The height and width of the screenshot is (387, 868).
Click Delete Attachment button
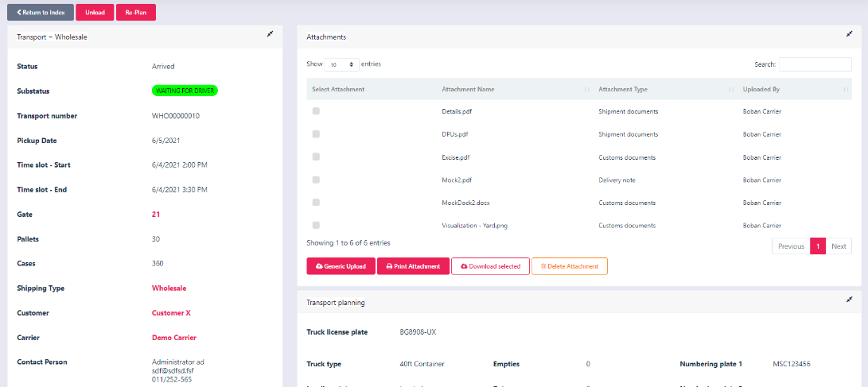click(x=569, y=266)
